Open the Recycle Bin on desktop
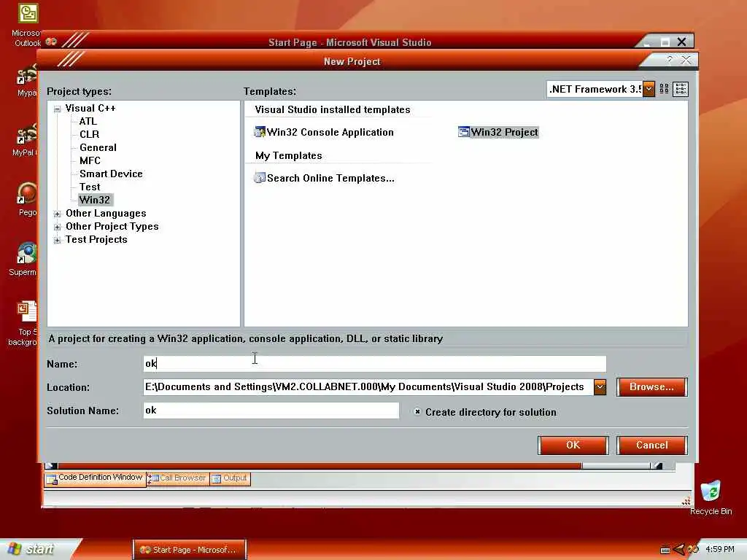The width and height of the screenshot is (747, 560). (711, 498)
